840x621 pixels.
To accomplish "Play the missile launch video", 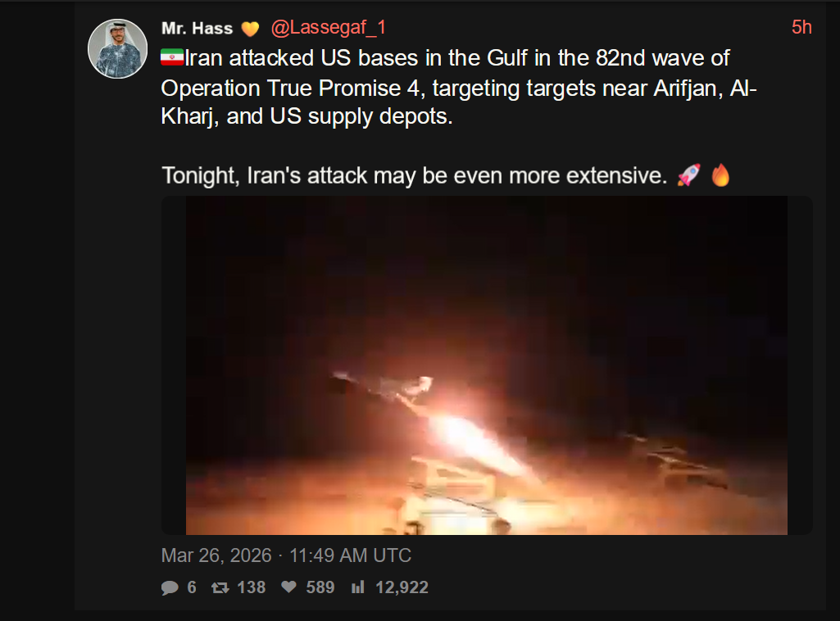I will [x=487, y=365].
